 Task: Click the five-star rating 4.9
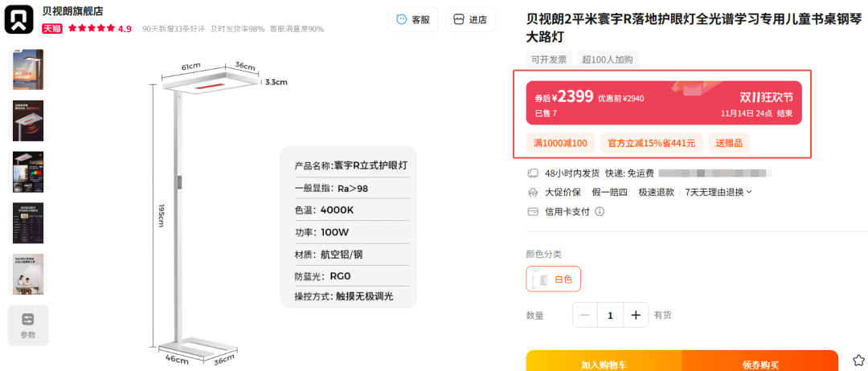(100, 29)
